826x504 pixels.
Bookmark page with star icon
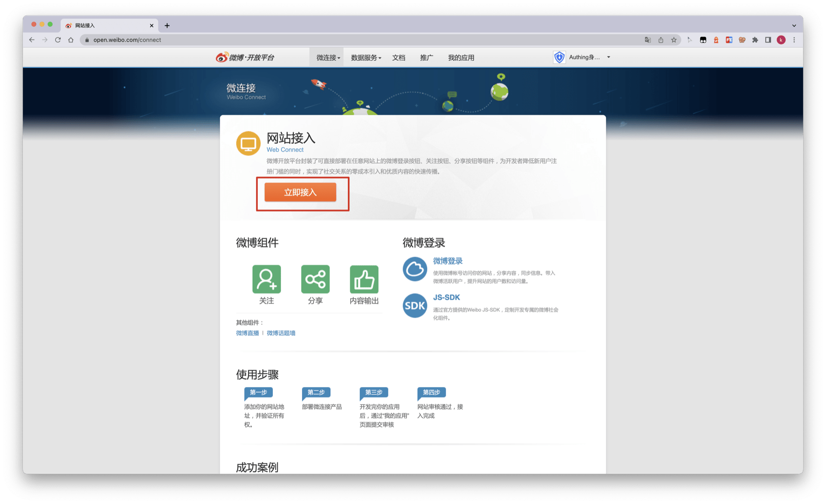click(674, 40)
